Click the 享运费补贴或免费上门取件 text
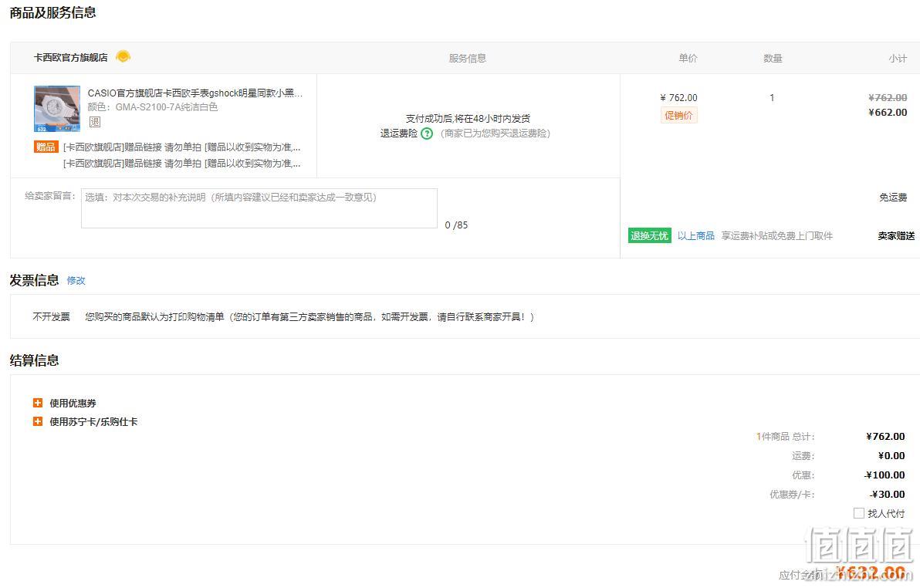Screen dimensions: 920x588 pos(777,236)
